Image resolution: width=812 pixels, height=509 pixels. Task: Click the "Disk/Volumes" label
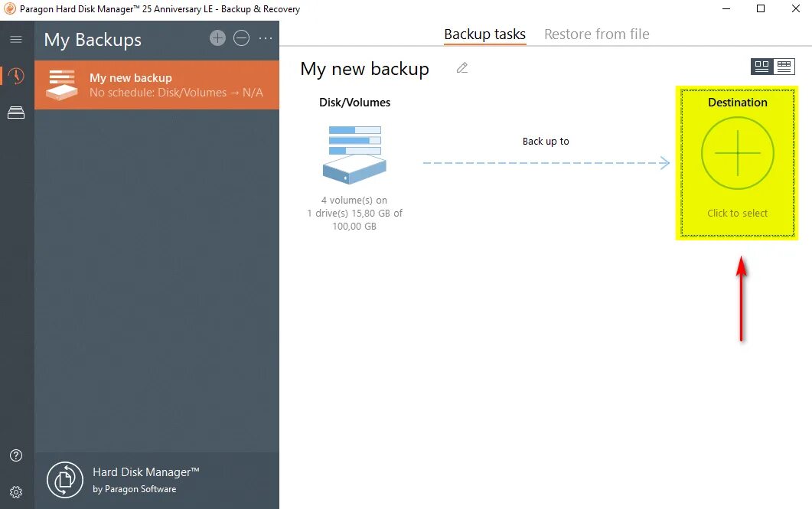355,103
